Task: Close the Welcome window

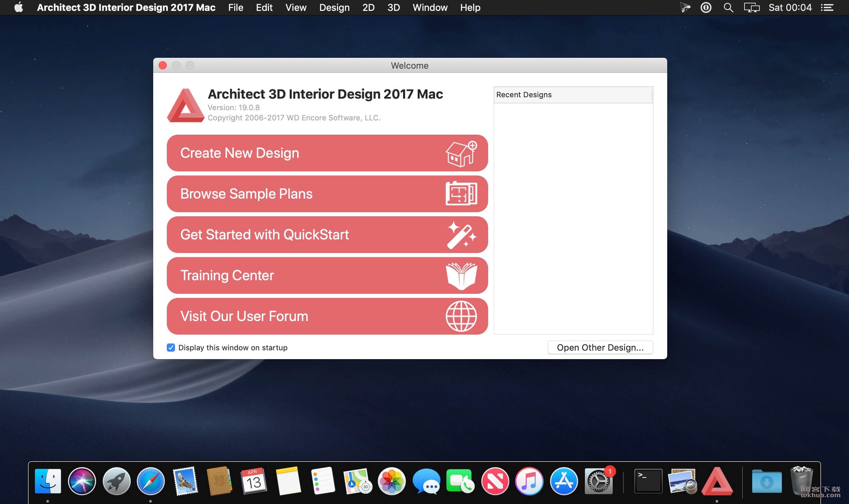Action: click(163, 65)
